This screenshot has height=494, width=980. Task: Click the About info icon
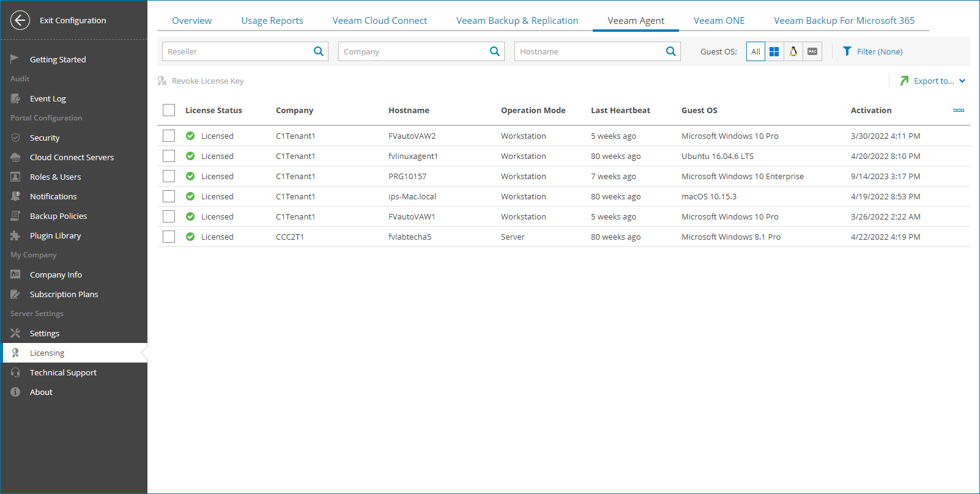(x=15, y=392)
